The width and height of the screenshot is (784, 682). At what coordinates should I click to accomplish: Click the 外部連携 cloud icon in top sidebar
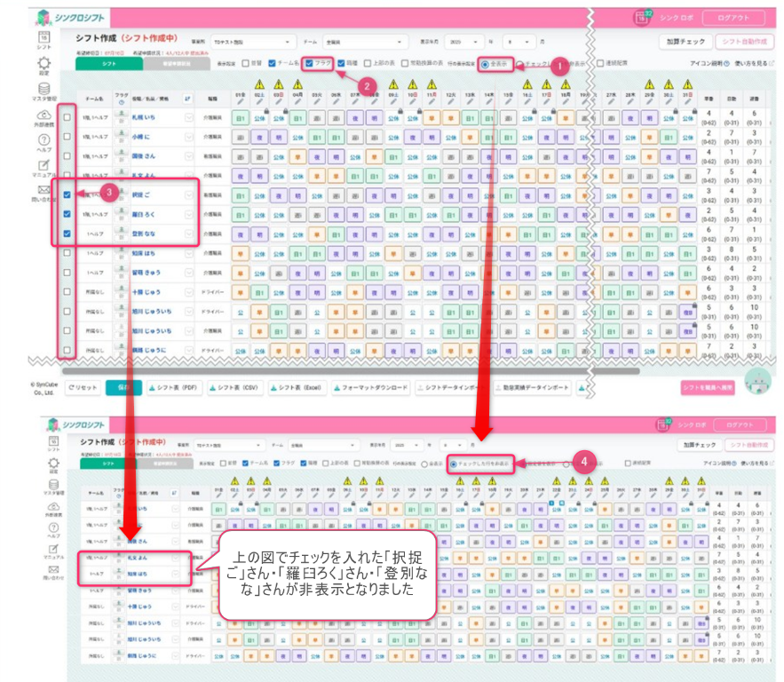(44, 117)
